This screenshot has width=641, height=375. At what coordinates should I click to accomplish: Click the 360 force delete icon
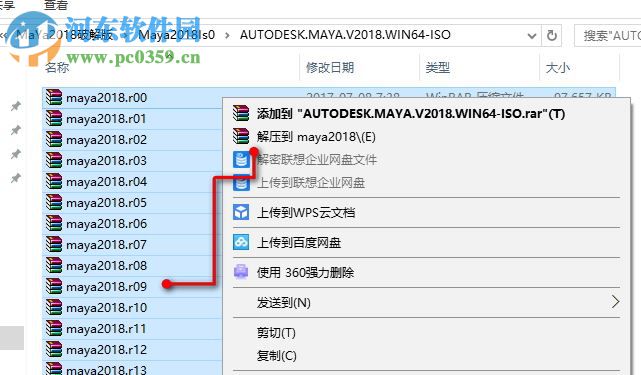click(x=241, y=272)
